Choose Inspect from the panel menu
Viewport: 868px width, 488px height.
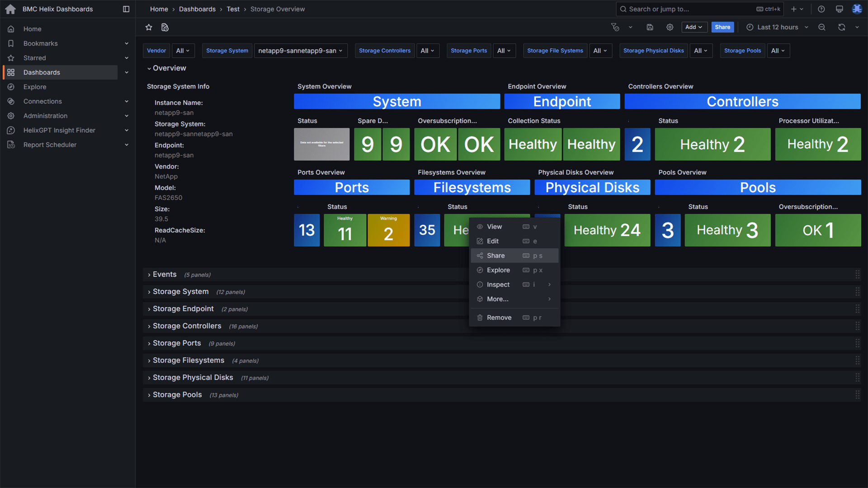coord(498,285)
